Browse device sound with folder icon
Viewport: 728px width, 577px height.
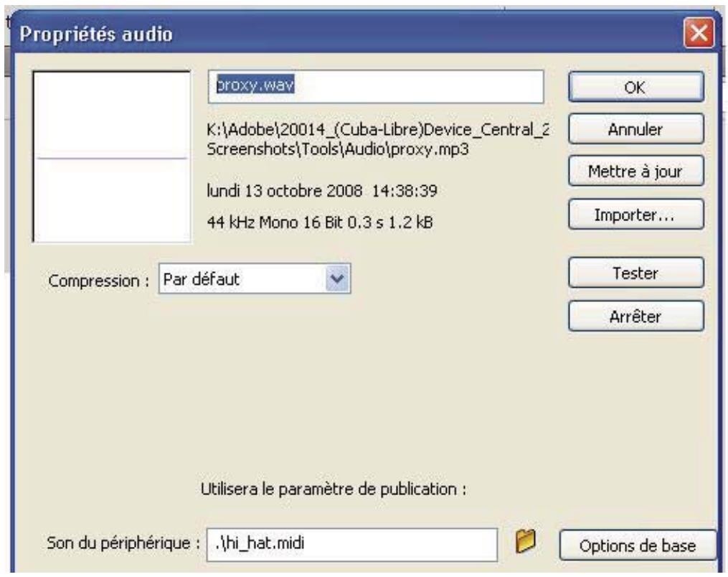point(526,541)
